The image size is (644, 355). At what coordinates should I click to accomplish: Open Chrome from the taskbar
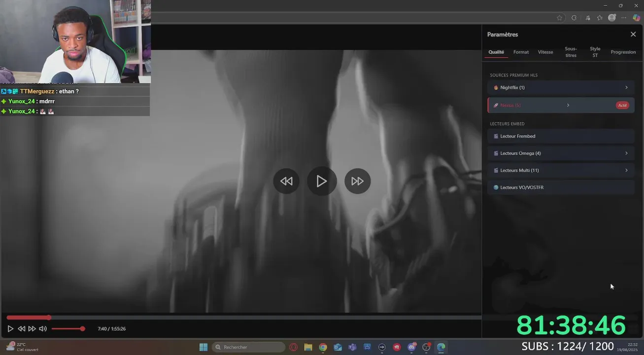[323, 347]
